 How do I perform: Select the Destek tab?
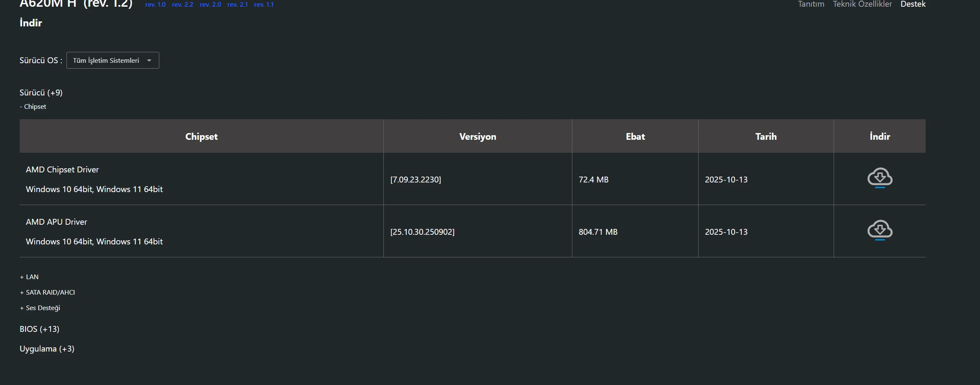pos(913,4)
